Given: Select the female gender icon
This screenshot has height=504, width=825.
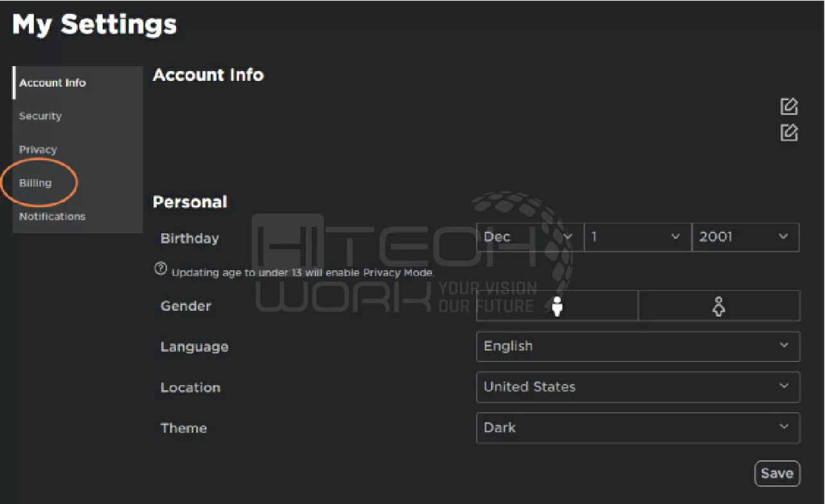Looking at the screenshot, I should (719, 306).
